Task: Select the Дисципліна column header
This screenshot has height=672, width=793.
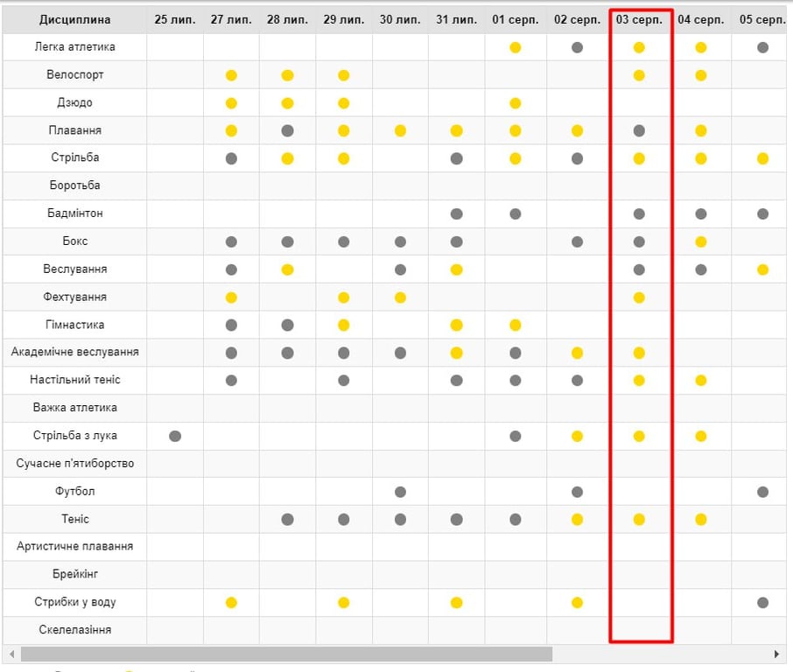Action: (74, 19)
